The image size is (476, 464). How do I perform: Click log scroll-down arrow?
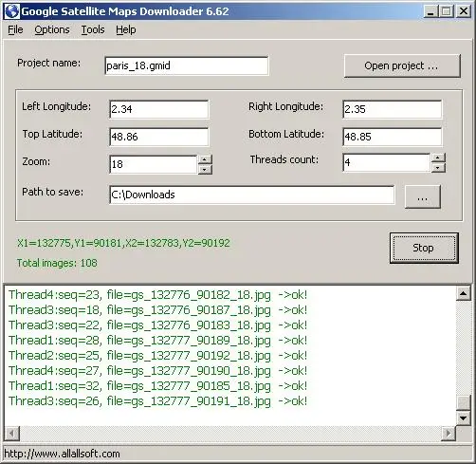point(464,418)
